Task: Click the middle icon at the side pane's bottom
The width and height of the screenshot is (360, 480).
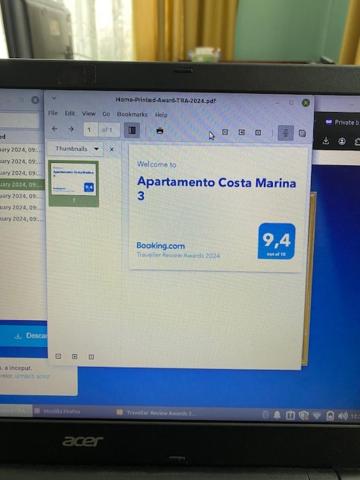Action: [x=75, y=357]
